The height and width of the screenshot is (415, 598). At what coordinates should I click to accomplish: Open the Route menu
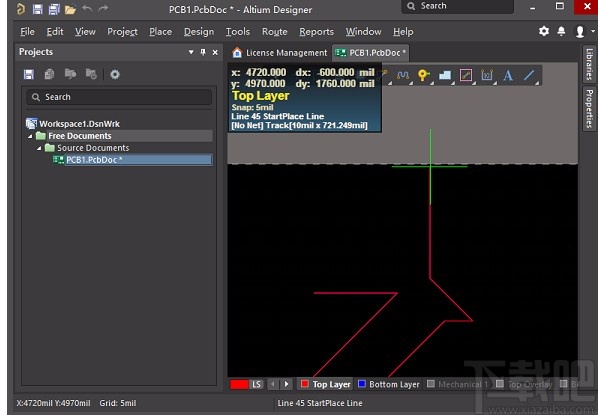[x=275, y=32]
